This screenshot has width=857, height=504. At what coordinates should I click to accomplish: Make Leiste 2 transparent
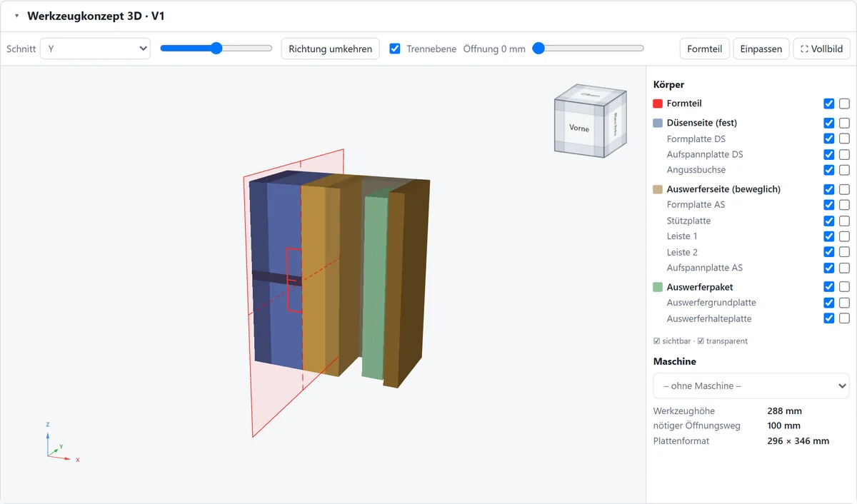(844, 252)
